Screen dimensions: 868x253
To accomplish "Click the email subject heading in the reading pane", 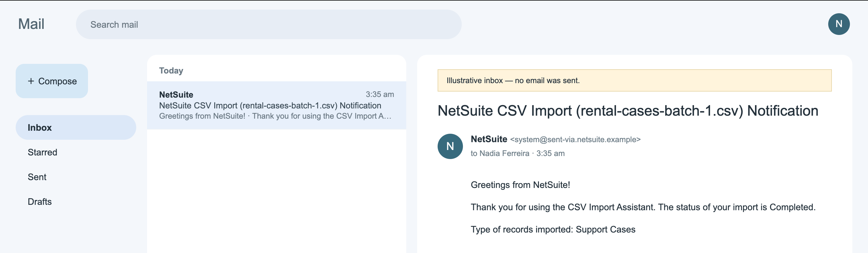I will tap(627, 111).
